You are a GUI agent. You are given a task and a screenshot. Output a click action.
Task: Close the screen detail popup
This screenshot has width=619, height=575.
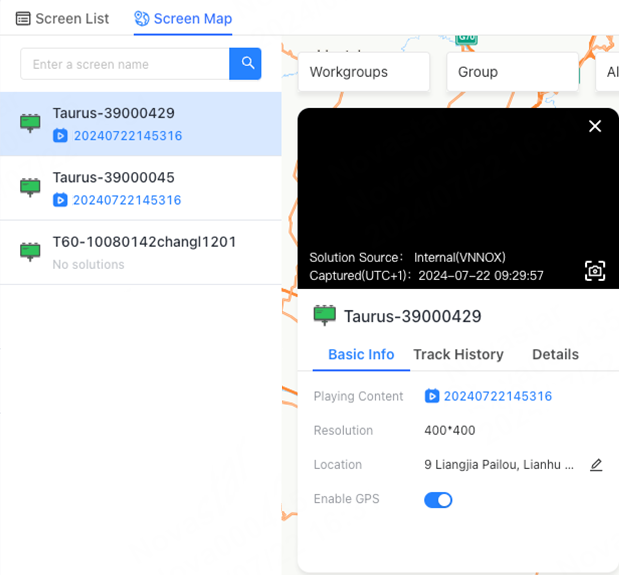(x=595, y=126)
